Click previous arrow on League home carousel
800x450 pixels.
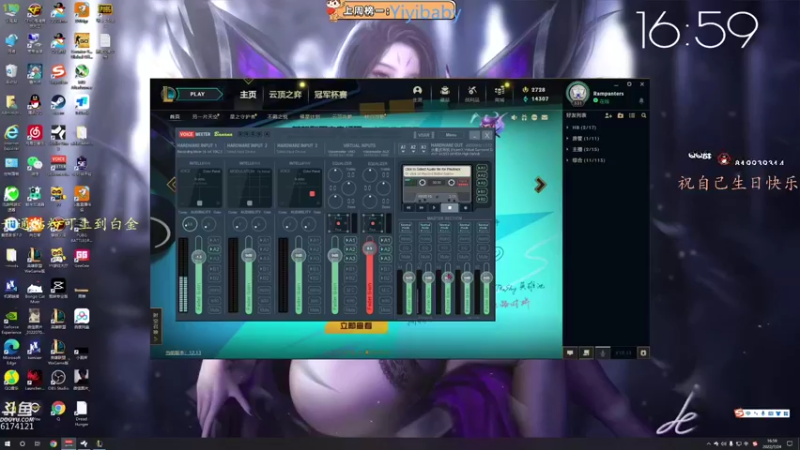[171, 184]
